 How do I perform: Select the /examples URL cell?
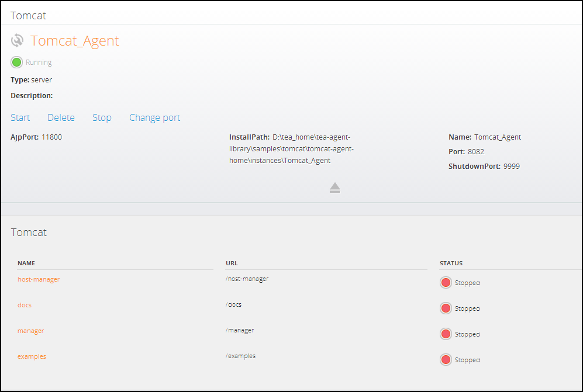(240, 356)
